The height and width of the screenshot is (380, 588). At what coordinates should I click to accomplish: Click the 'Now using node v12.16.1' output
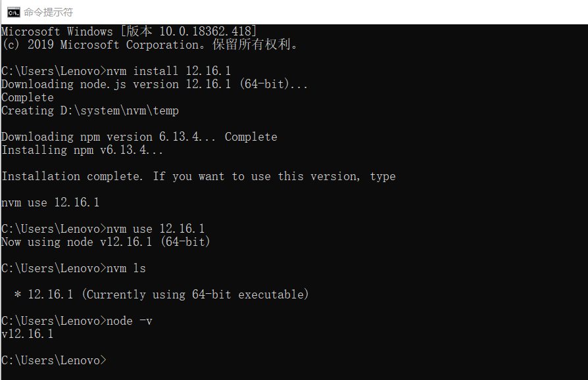pyautogui.click(x=105, y=242)
